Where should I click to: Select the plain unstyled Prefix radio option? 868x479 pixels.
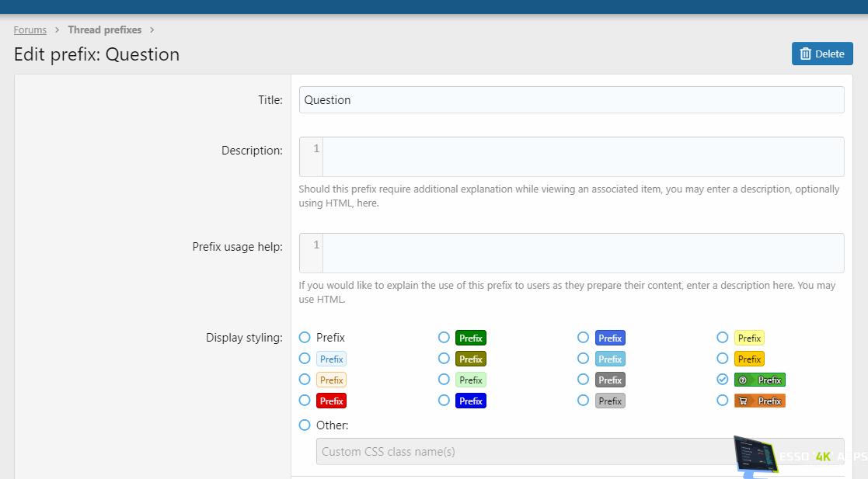(305, 338)
